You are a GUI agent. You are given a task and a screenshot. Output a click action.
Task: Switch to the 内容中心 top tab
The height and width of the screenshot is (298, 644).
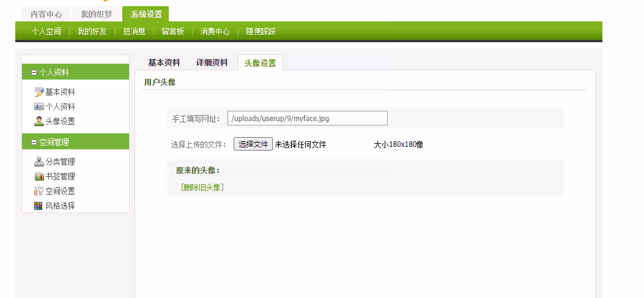(46, 14)
